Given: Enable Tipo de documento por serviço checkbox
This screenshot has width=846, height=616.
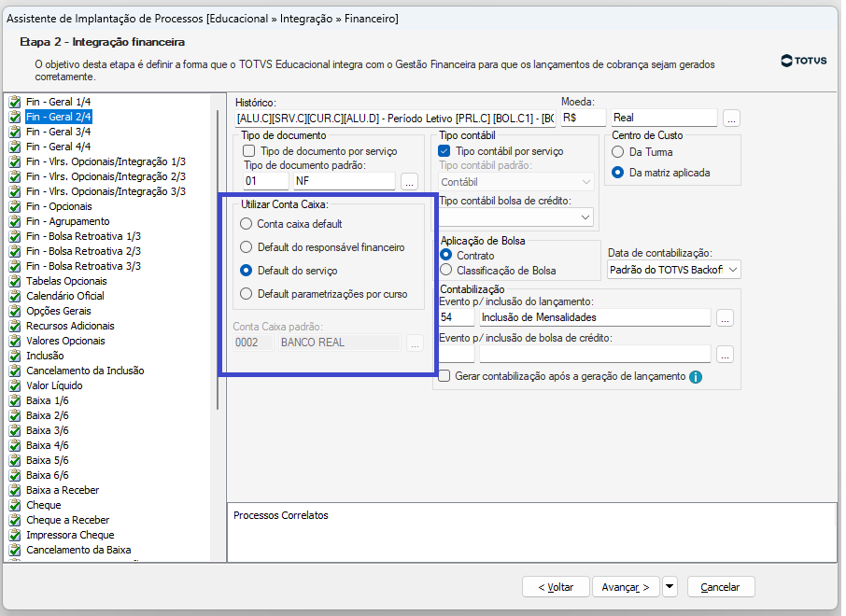Looking at the screenshot, I should 248,151.
